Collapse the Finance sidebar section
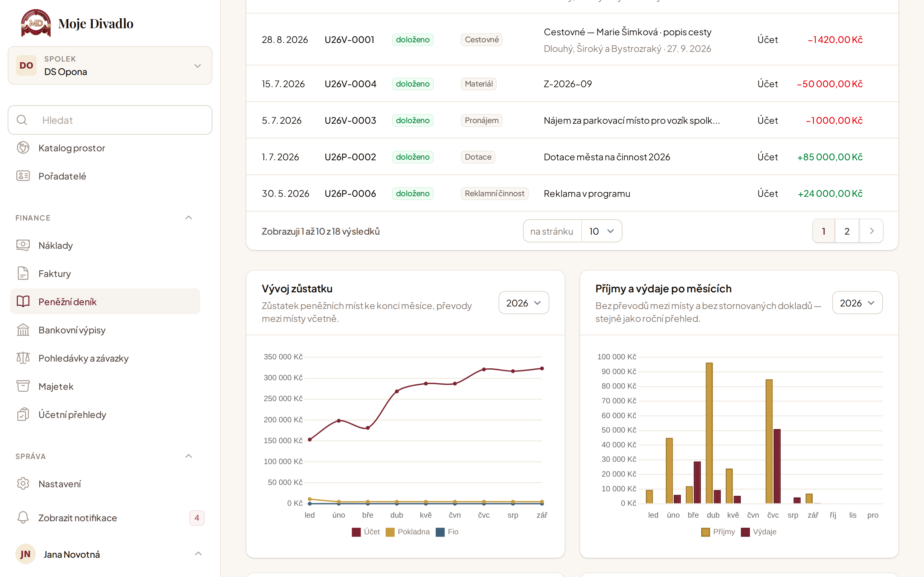The height and width of the screenshot is (577, 924). coord(189,218)
